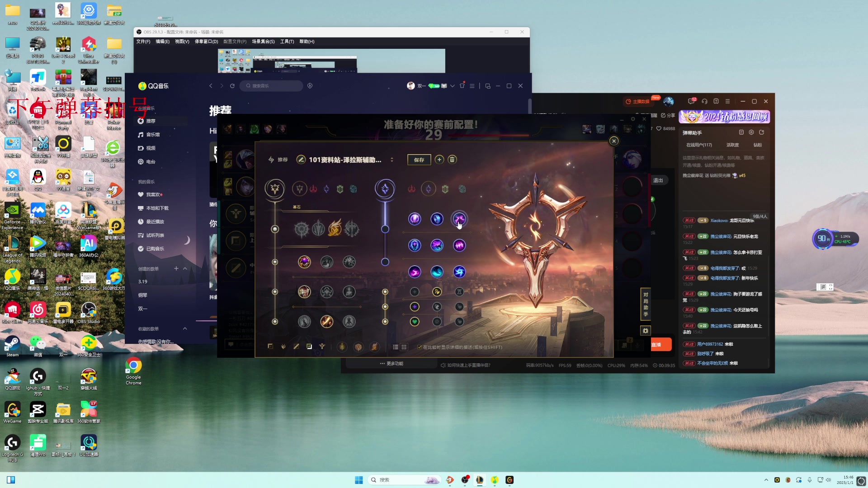Pick the first keystone rune in row
868x488 pixels.
pyautogui.click(x=302, y=229)
